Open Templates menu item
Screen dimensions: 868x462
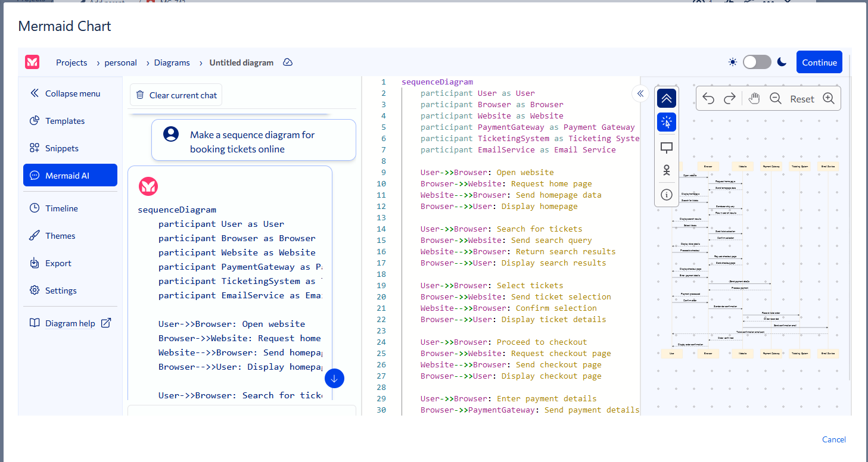pos(70,121)
